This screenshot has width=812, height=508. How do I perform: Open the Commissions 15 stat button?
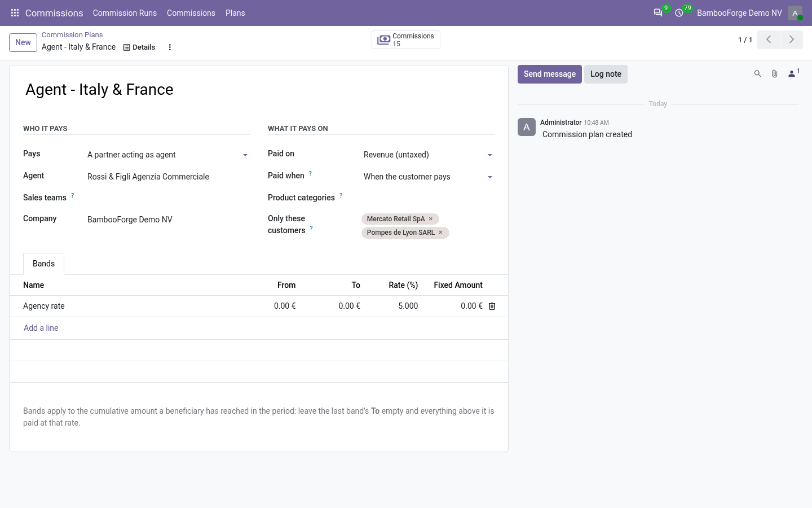(x=406, y=40)
